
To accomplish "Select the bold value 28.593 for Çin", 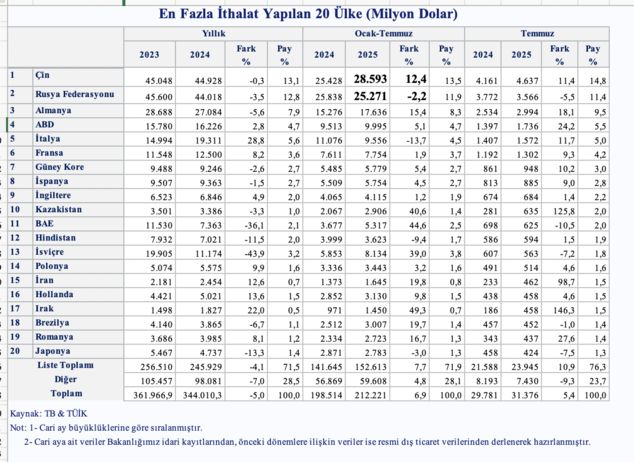I will 370,79.
